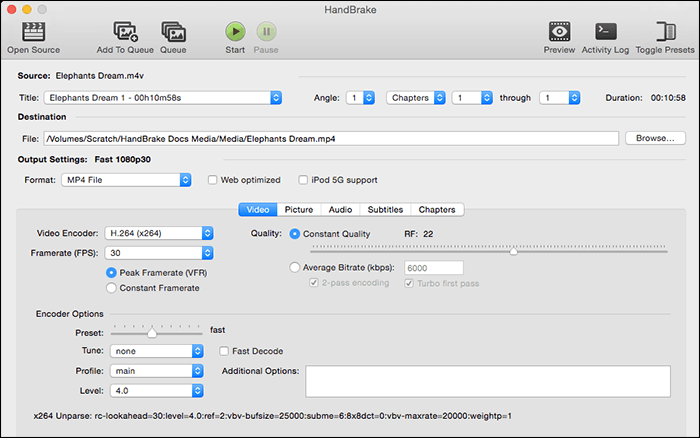Screen dimensions: 700x438
Task: Click the Add To Queue icon
Action: point(125,31)
